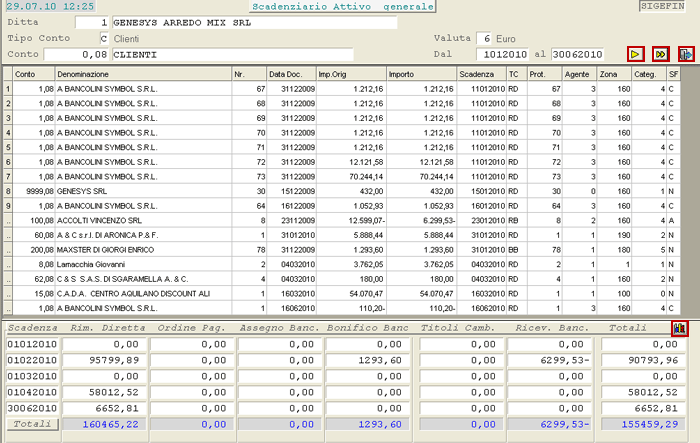Screen dimensions: 700x443
Task: Click the exit door icon
Action: pyautogui.click(x=686, y=54)
